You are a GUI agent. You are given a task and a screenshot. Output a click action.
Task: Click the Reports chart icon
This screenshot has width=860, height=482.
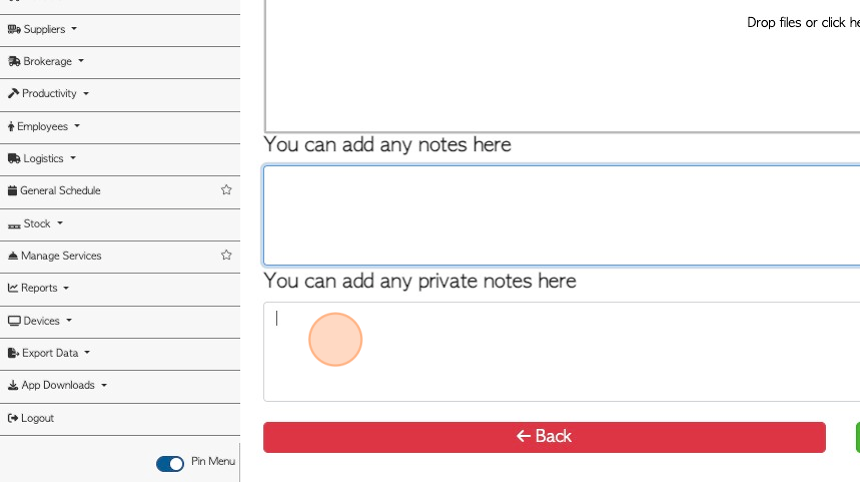click(13, 288)
